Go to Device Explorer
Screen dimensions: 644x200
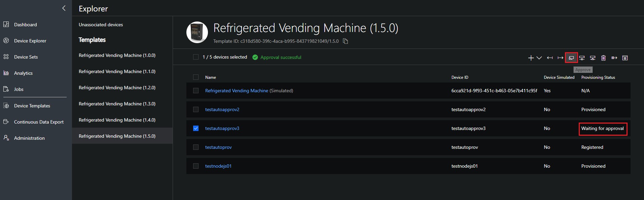point(30,41)
